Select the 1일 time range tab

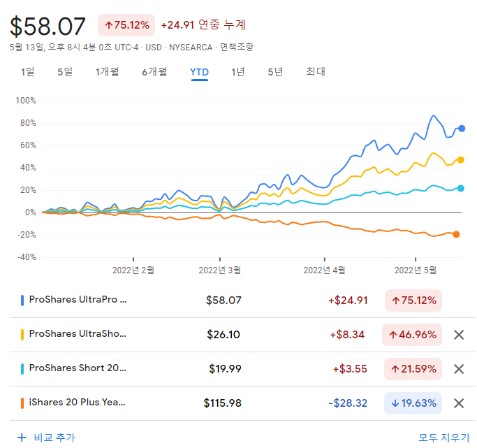27,72
